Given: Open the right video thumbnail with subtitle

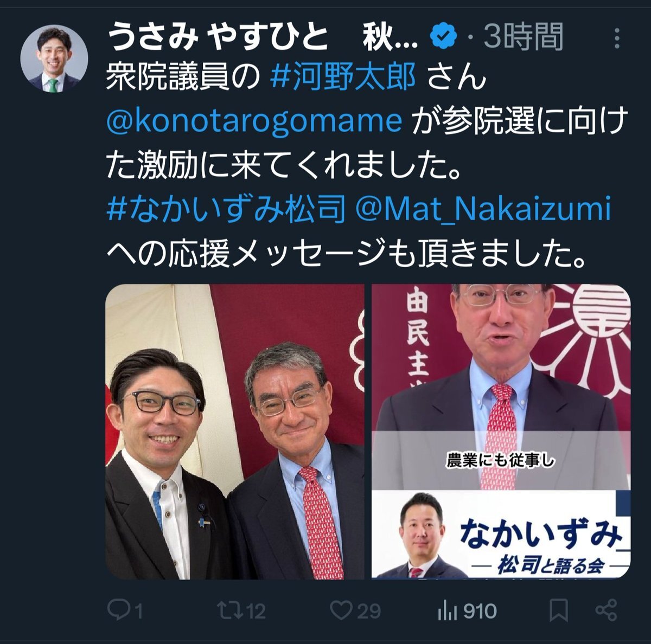Looking at the screenshot, I should point(501,432).
